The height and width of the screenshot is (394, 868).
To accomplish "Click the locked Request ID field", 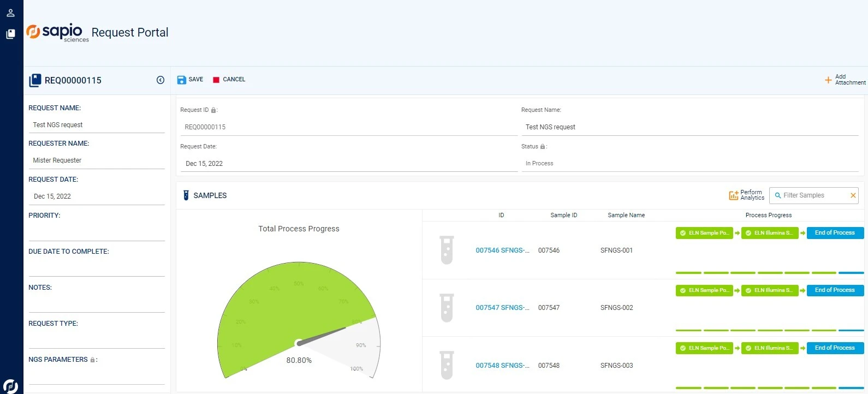I will tap(349, 127).
